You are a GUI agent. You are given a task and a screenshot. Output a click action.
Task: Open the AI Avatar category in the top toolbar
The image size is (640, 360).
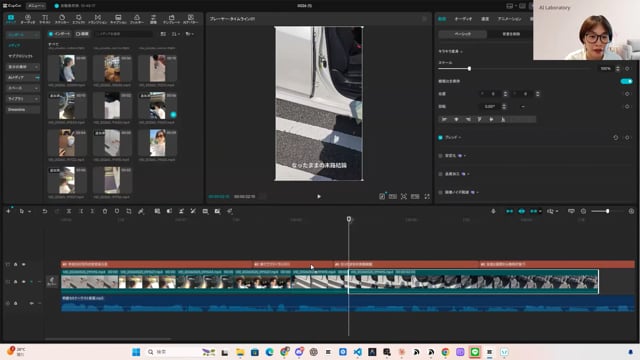(x=190, y=19)
